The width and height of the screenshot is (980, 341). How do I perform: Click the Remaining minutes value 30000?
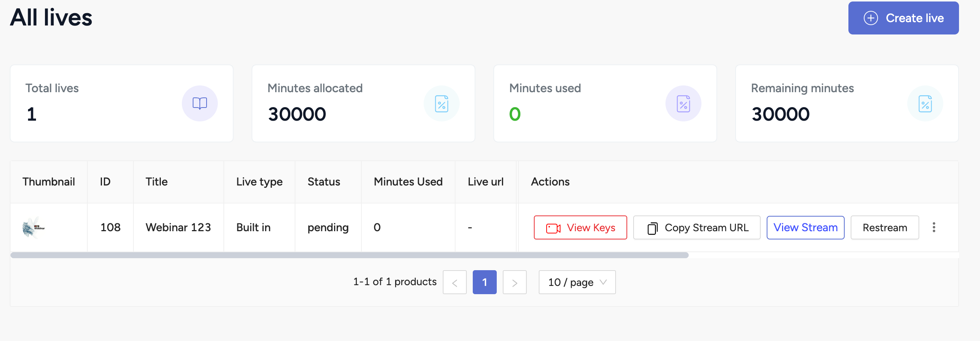[780, 114]
